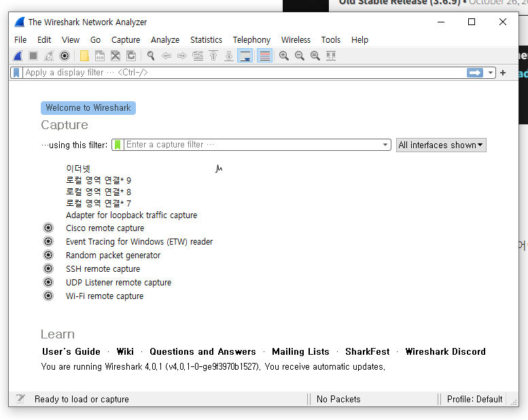The width and height of the screenshot is (528, 420).
Task: Select 로컬 영역 연결* 7 interface
Action: (99, 203)
